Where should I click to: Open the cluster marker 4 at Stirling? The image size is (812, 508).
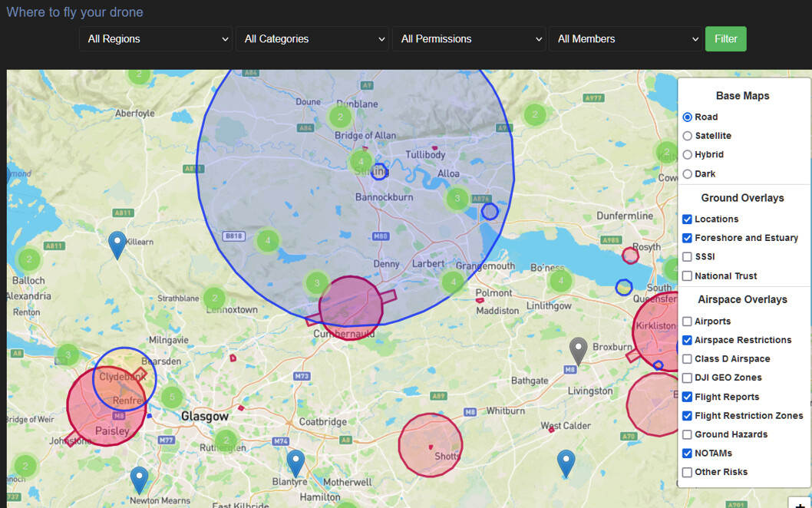point(361,162)
